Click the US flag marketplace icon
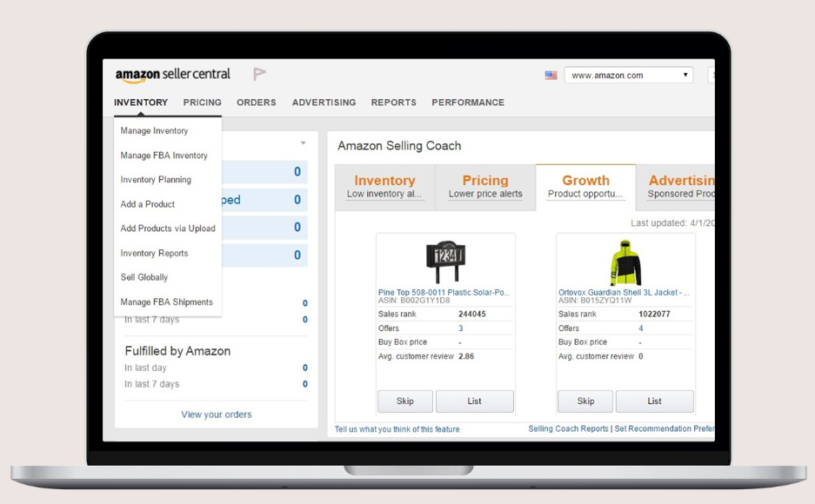Image resolution: width=815 pixels, height=504 pixels. 551,75
